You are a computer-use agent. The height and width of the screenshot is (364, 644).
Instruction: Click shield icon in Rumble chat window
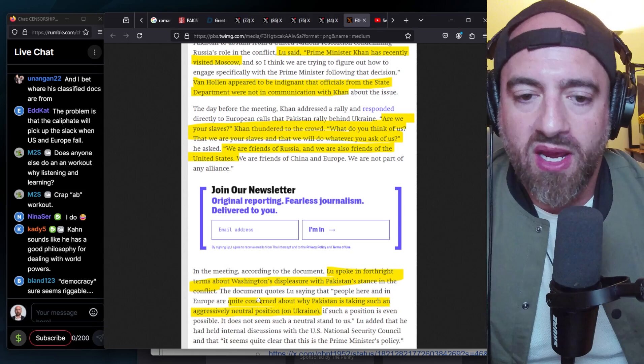[x=14, y=32]
